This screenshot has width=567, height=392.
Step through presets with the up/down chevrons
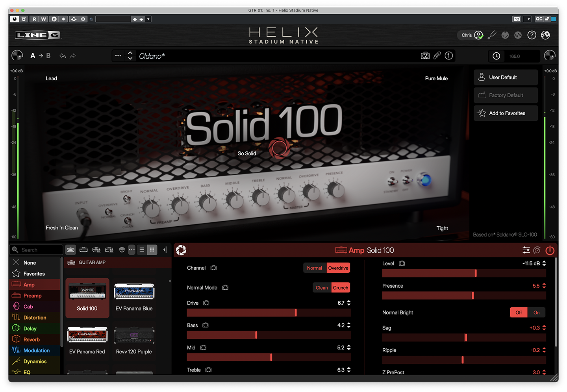point(130,56)
